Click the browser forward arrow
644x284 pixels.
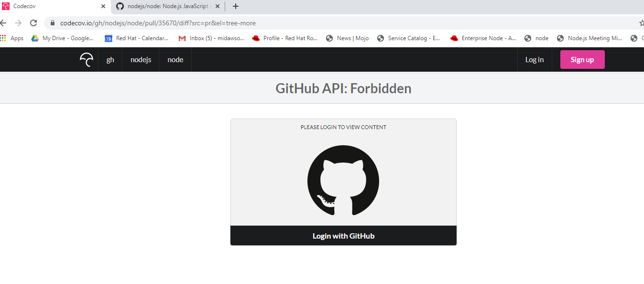coord(18,23)
